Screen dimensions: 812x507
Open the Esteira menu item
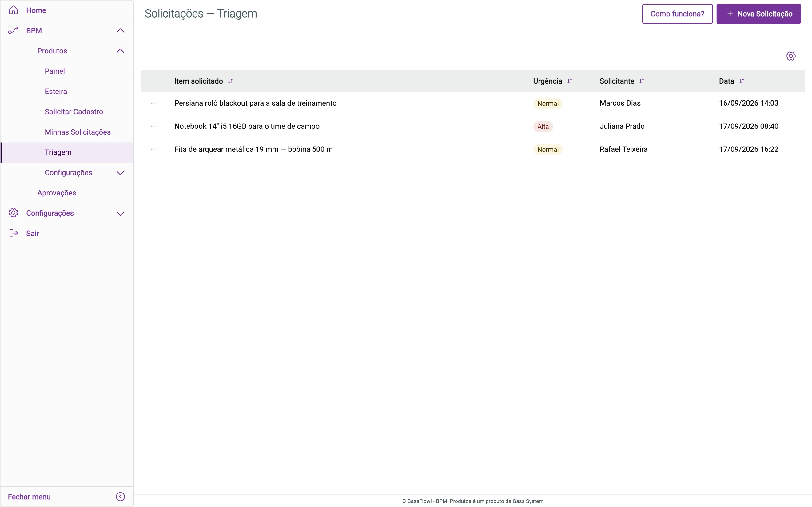(56, 92)
